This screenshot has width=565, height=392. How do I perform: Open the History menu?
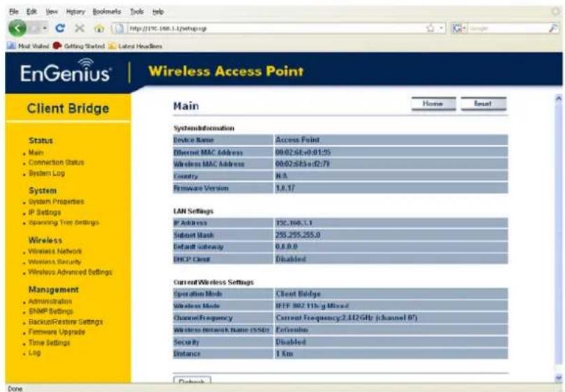[x=75, y=12]
